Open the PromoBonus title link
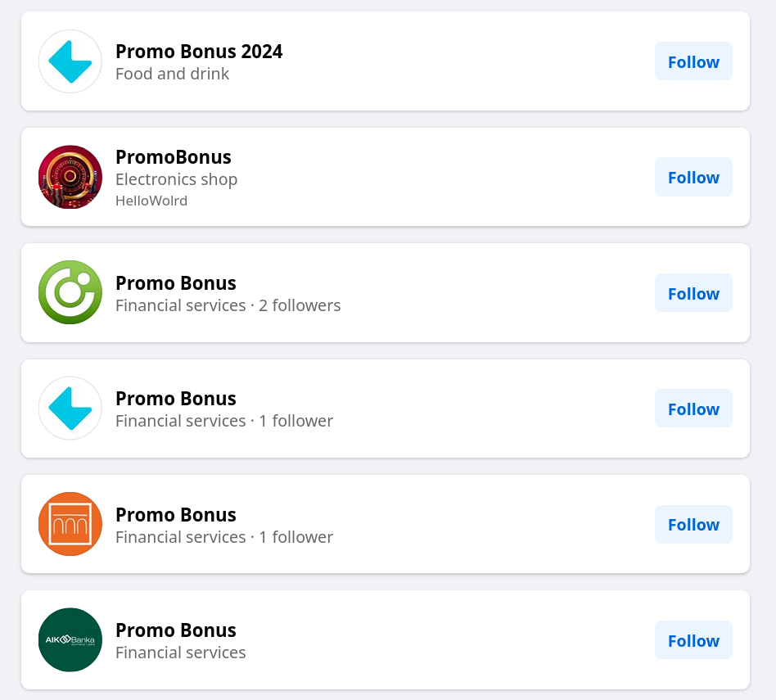The image size is (776, 700). click(x=174, y=157)
